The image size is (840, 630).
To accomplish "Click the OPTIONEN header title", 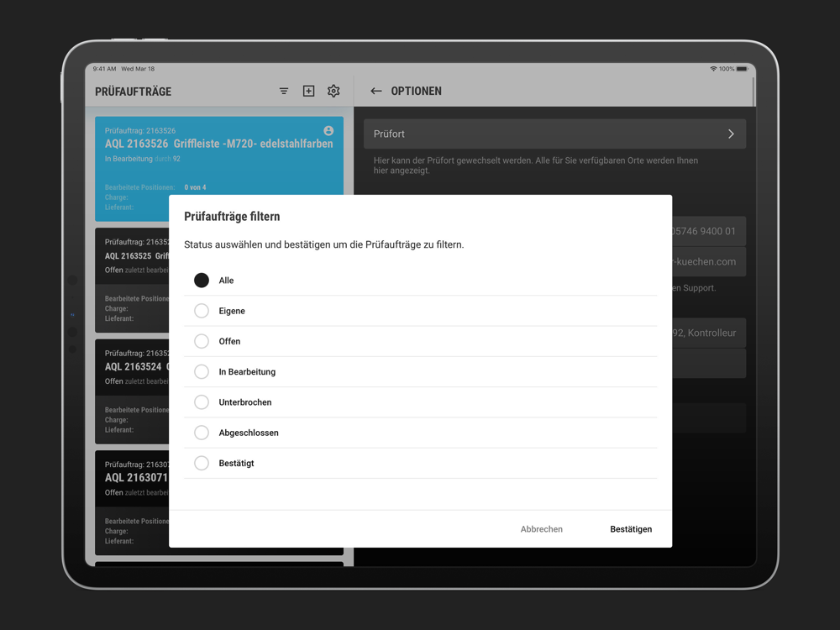I will [x=417, y=91].
